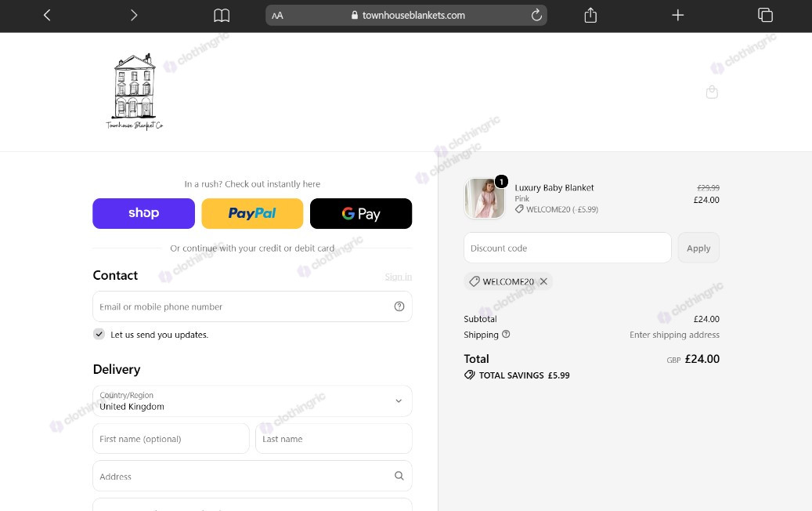Reload the page using the refresh icon
This screenshot has height=511, width=812.
coord(536,15)
